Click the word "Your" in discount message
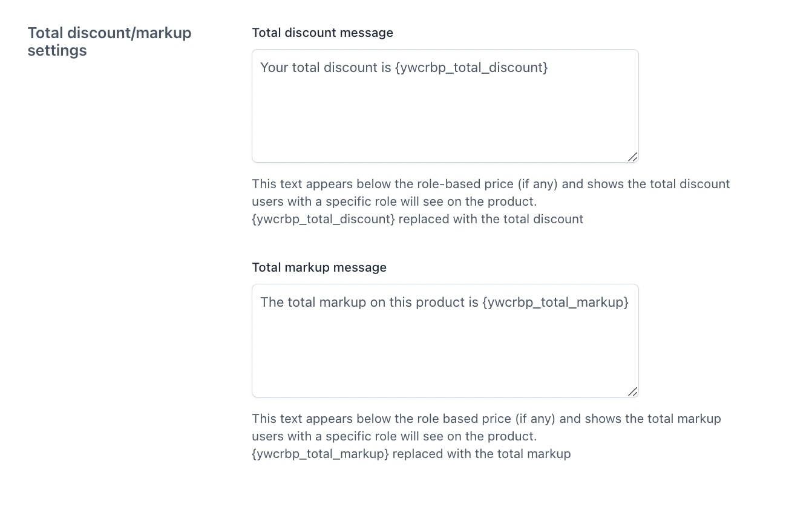This screenshot has height=507, width=812. coord(274,68)
